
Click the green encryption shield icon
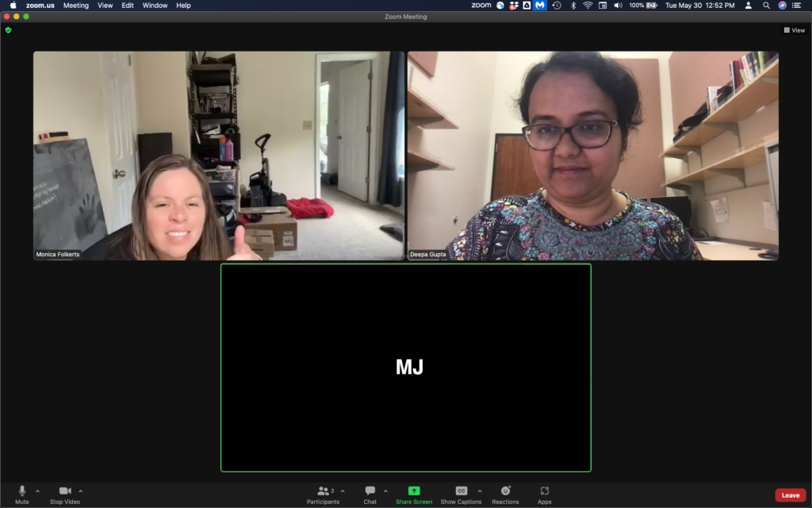9,30
